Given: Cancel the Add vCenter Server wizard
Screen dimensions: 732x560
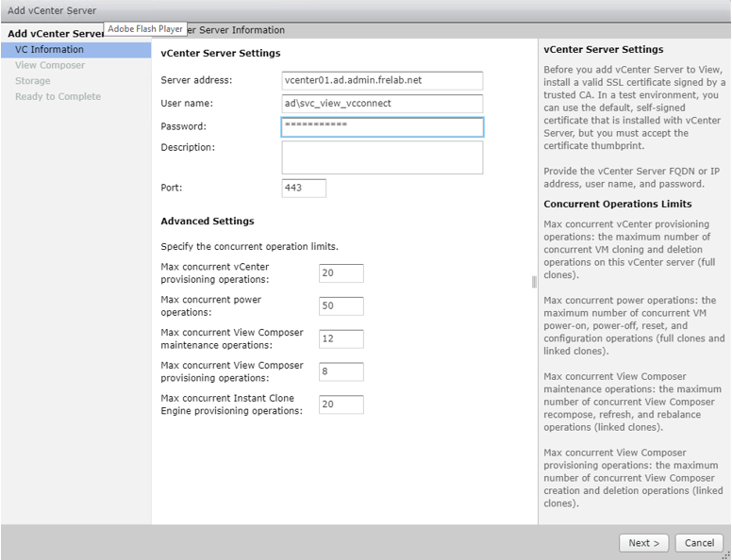Looking at the screenshot, I should (x=699, y=543).
